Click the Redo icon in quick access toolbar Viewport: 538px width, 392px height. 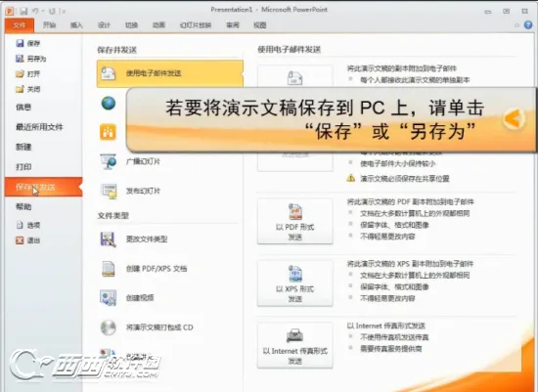[x=52, y=11]
